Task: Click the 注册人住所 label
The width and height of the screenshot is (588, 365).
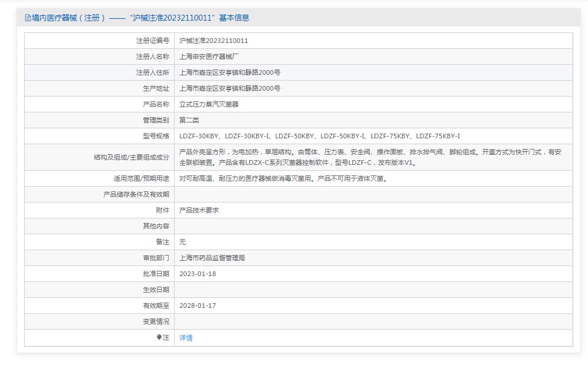Action: pos(153,72)
